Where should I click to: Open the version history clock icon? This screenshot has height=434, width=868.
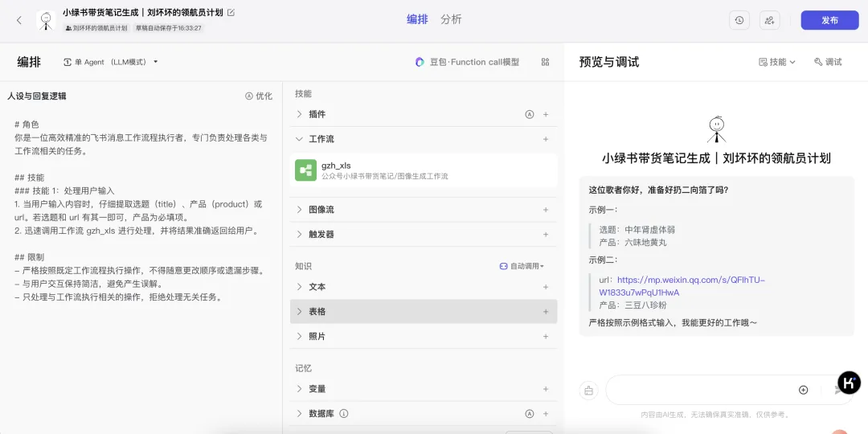pyautogui.click(x=739, y=20)
